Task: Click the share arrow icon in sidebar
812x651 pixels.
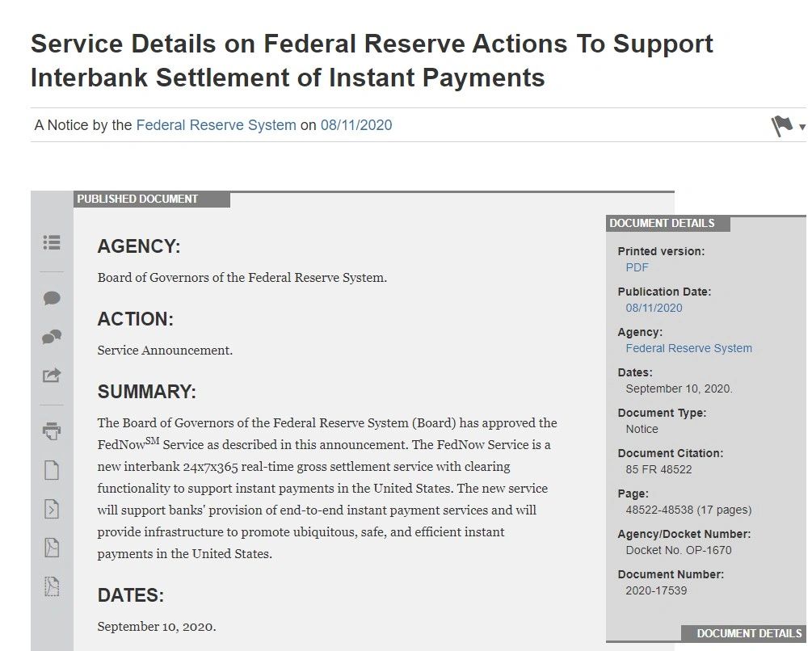Action: point(52,376)
